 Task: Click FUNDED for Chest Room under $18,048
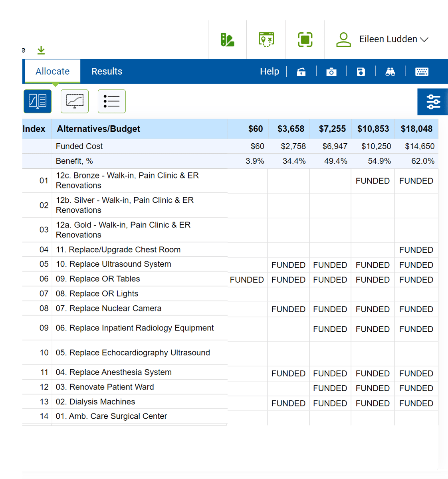click(x=416, y=250)
